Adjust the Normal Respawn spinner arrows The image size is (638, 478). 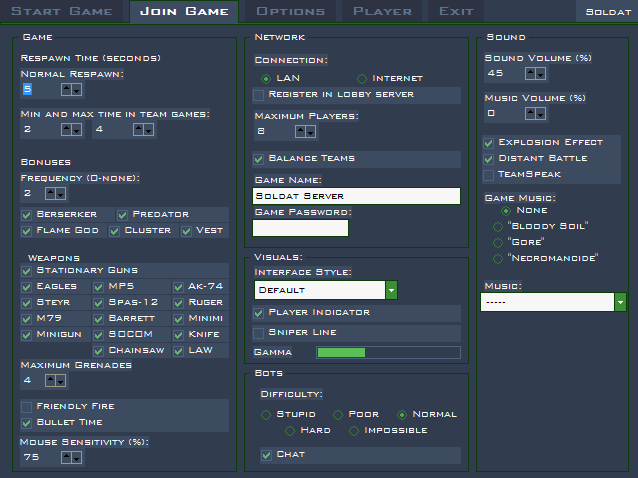(71, 90)
